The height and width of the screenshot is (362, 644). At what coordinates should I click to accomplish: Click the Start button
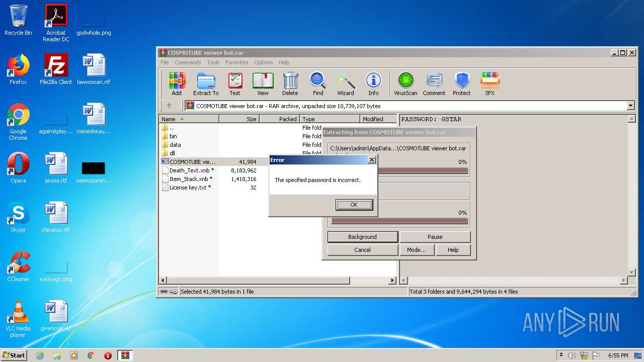click(x=14, y=355)
